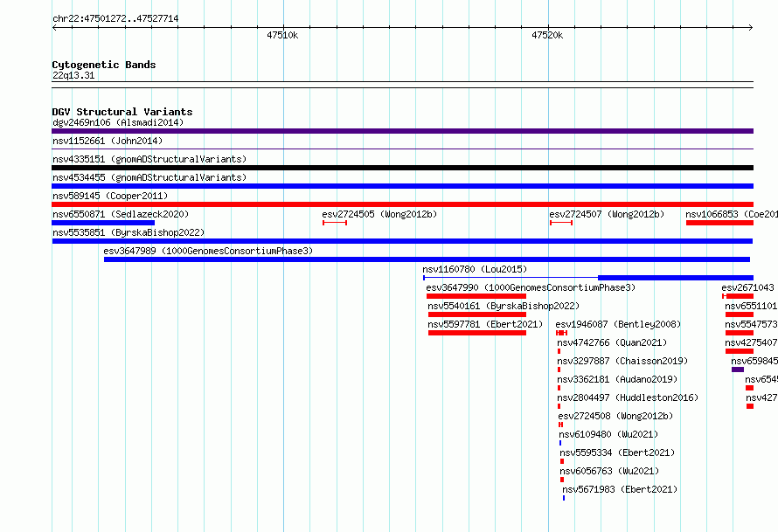Open nsv4534455 gnomAD variant label
Image resolution: width=778 pixels, height=532 pixels.
pos(149,177)
